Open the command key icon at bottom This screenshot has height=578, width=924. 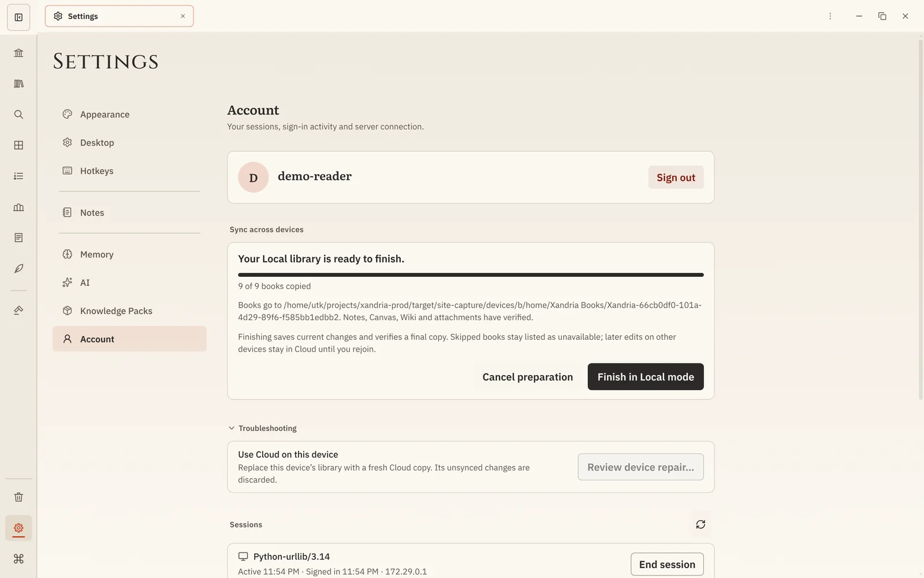pyautogui.click(x=18, y=559)
